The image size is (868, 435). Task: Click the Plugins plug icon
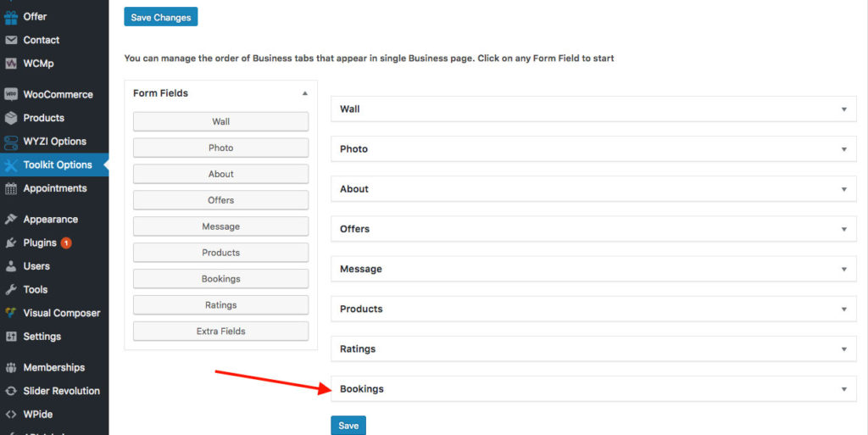point(11,243)
